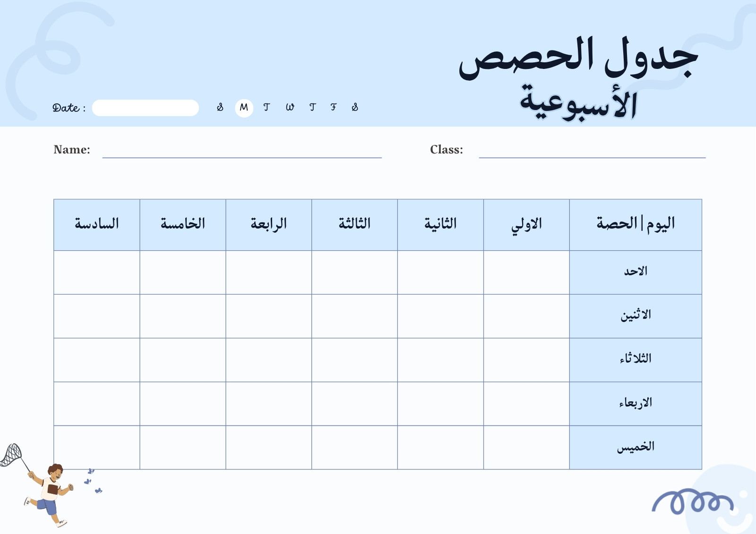Click the blue butterflies near the boy

[93, 481]
